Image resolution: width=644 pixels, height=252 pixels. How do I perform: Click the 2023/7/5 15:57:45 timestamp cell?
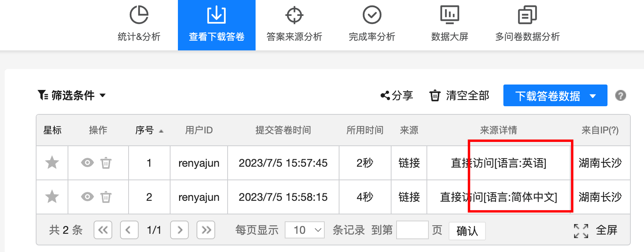pos(283,163)
